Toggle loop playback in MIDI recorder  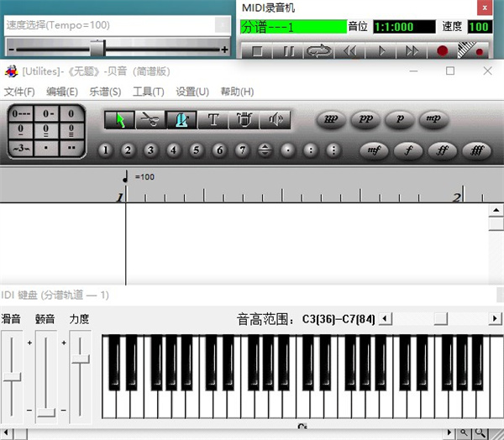[x=318, y=51]
